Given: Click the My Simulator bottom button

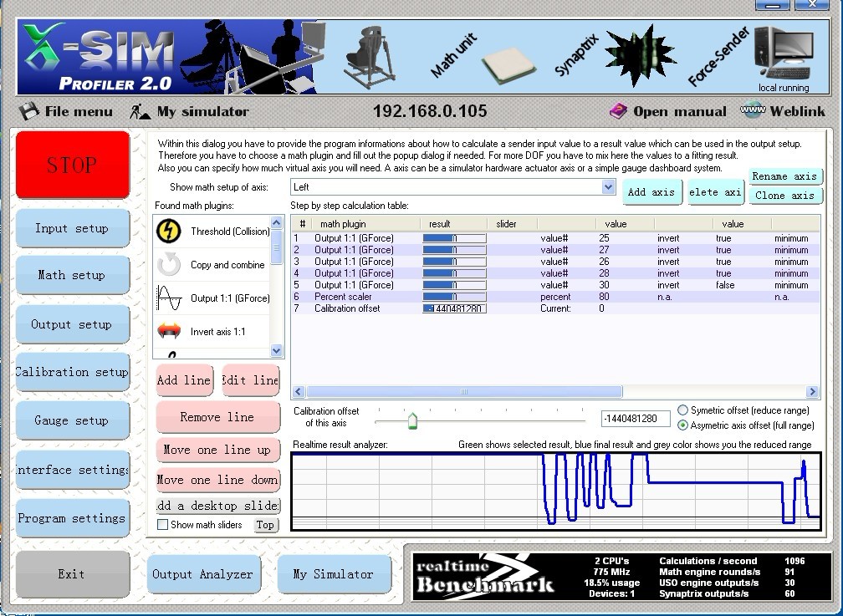Looking at the screenshot, I should (x=334, y=574).
